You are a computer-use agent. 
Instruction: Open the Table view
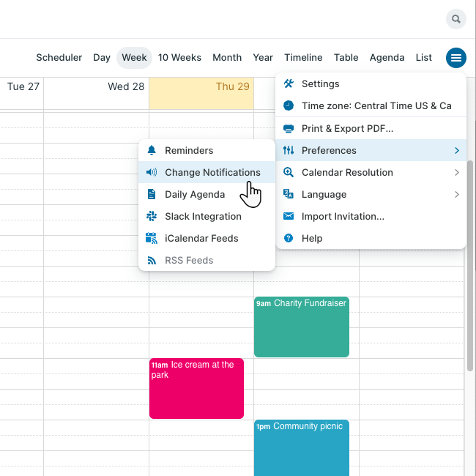click(346, 58)
